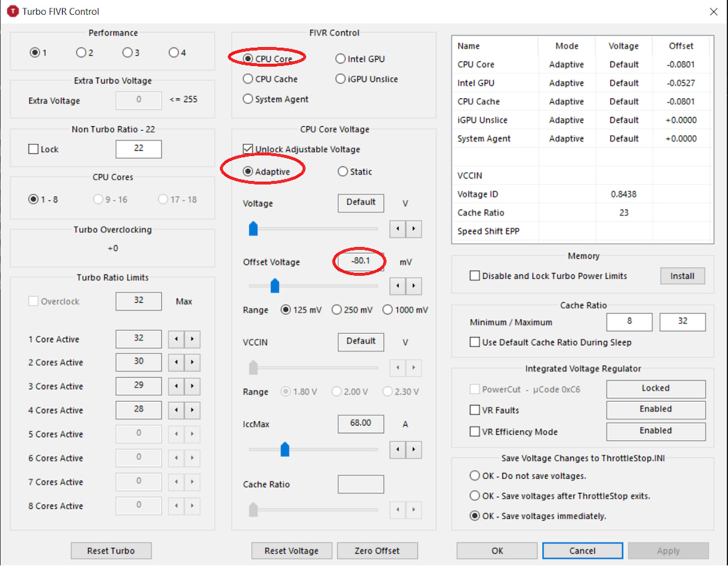Click the Offset Voltage slider thumb
The image size is (728, 566).
pyautogui.click(x=275, y=285)
